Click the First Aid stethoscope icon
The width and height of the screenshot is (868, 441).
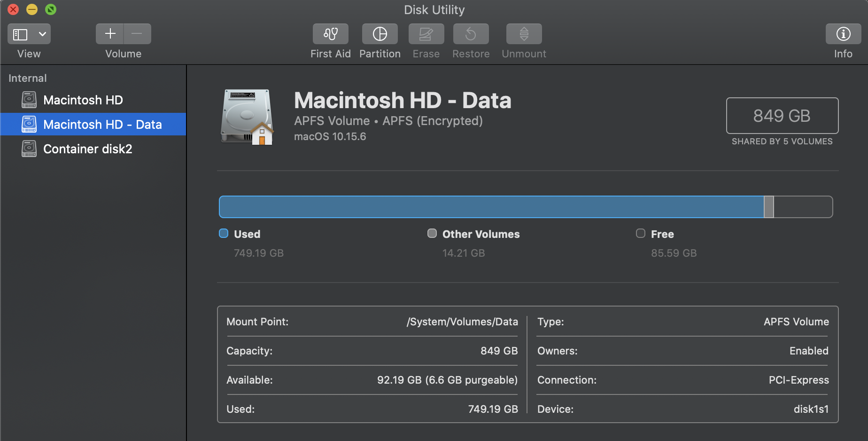(x=331, y=34)
